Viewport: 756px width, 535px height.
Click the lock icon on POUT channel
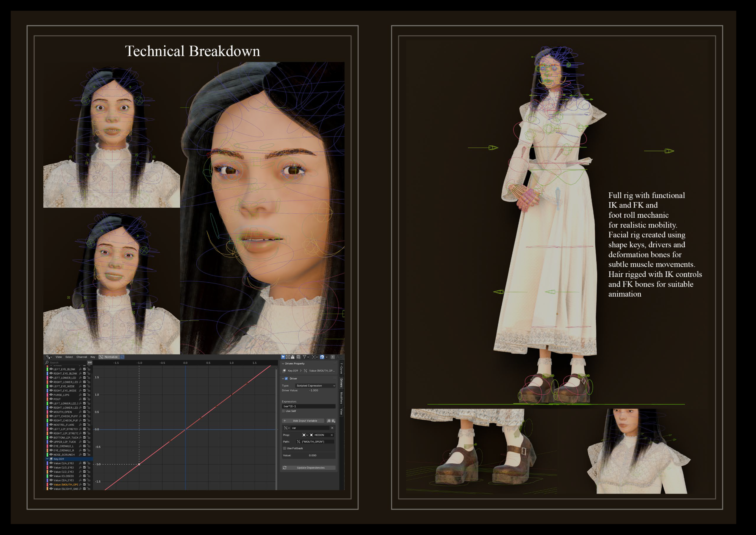coord(89,399)
